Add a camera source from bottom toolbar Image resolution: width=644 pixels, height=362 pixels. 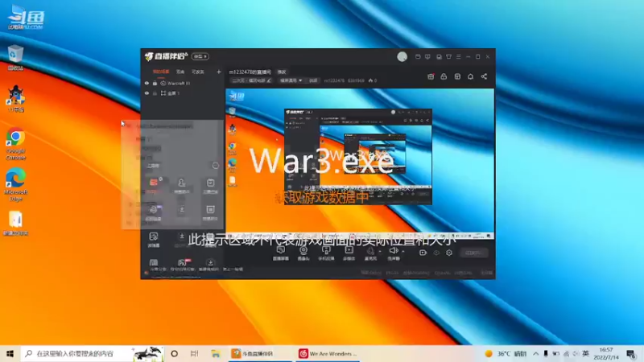pyautogui.click(x=303, y=253)
